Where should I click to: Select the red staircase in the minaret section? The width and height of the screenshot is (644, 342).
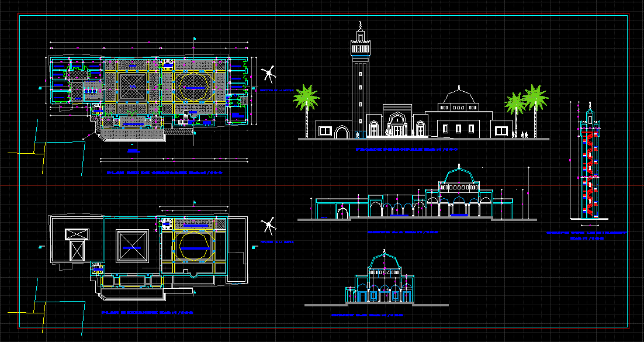click(590, 174)
